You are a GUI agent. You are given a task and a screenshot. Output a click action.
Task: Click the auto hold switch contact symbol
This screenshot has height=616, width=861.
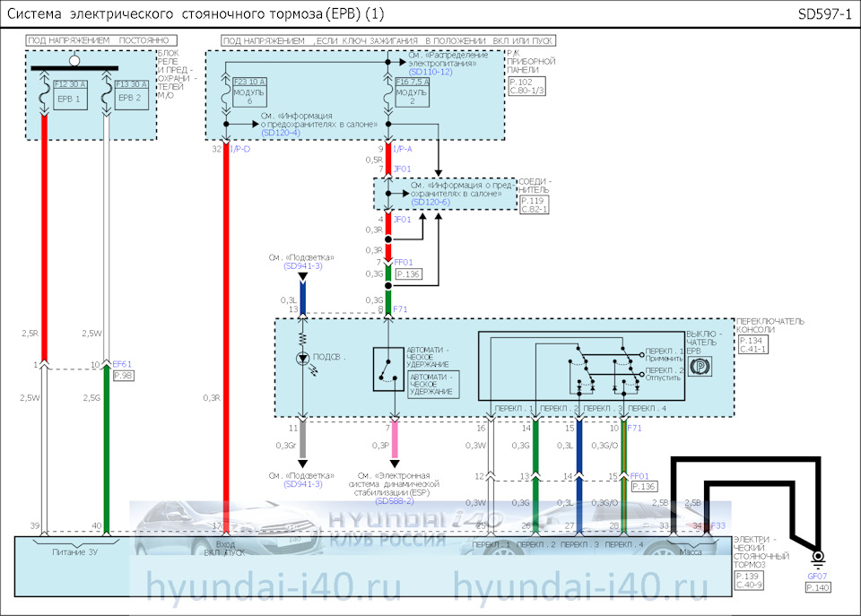[388, 369]
